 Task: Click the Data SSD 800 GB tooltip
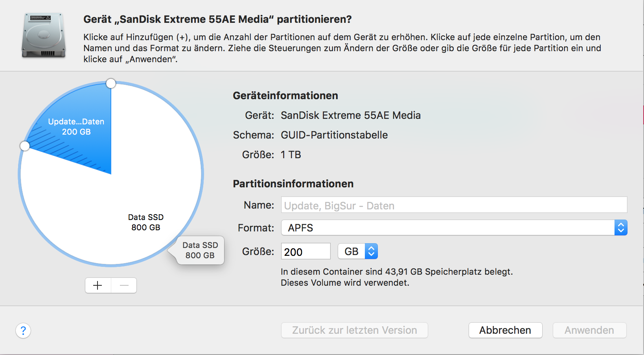tap(200, 250)
